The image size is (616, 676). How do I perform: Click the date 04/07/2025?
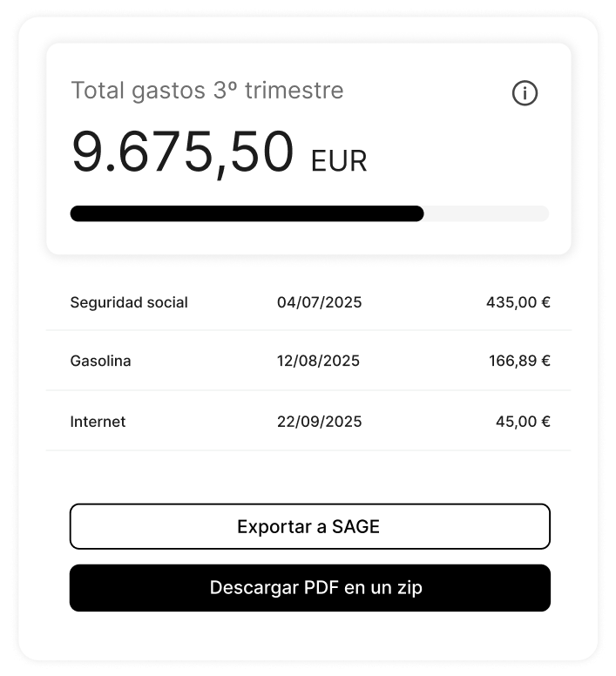pyautogui.click(x=319, y=303)
